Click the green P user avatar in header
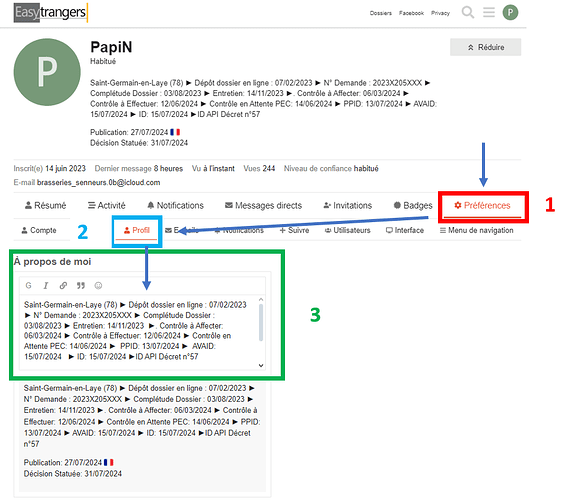 (510, 13)
